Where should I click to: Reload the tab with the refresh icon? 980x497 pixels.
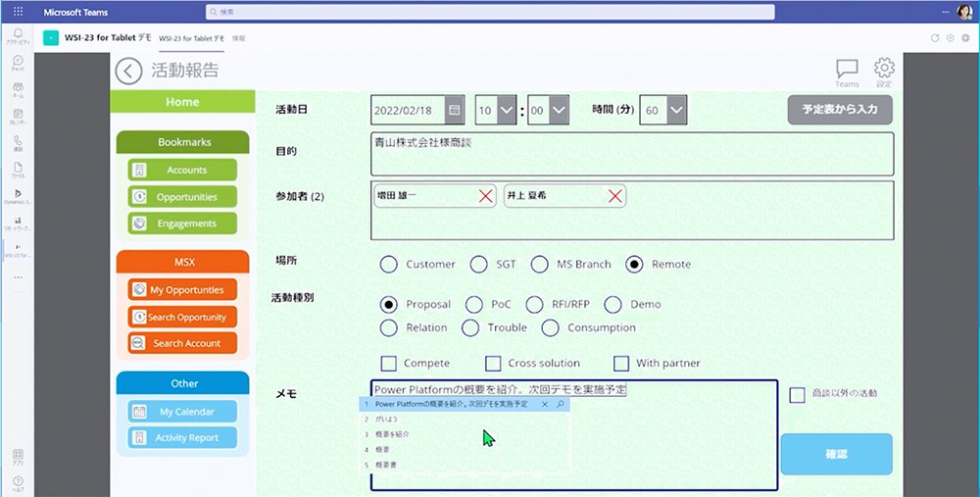(935, 38)
